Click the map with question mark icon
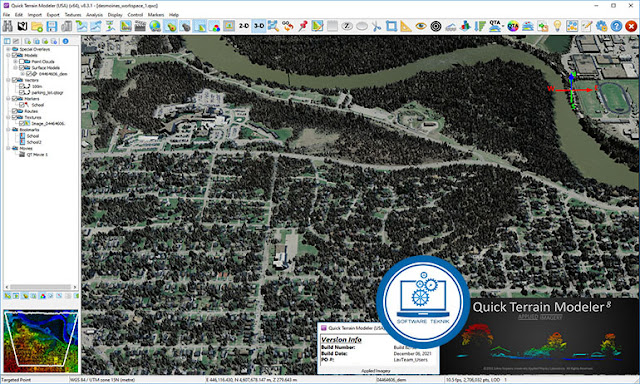The width and height of the screenshot is (640, 384). (22, 26)
